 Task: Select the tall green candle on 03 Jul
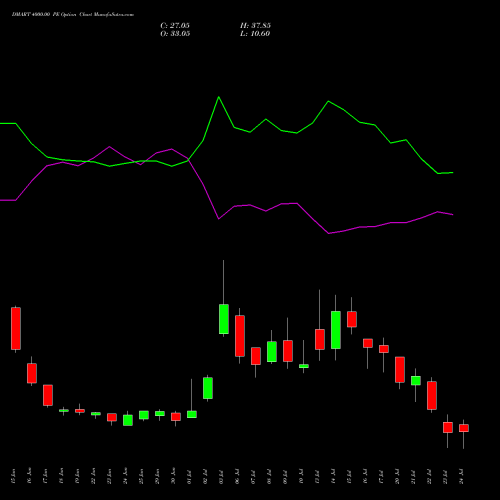[x=224, y=319]
